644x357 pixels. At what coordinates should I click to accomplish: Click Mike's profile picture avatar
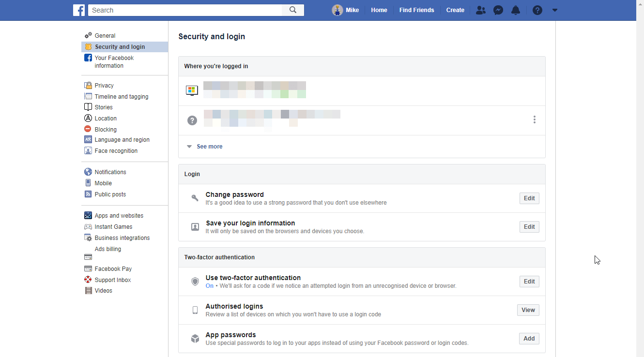pyautogui.click(x=337, y=10)
